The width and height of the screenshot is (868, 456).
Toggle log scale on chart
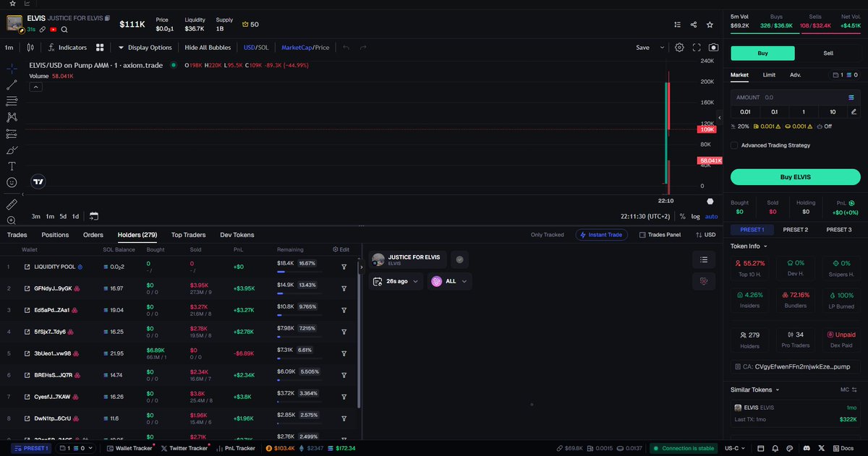coord(695,216)
